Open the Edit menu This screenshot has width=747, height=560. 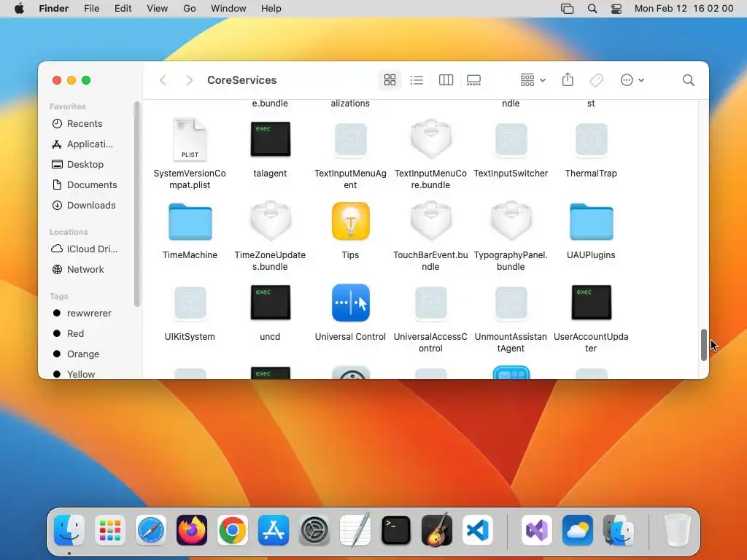click(123, 9)
